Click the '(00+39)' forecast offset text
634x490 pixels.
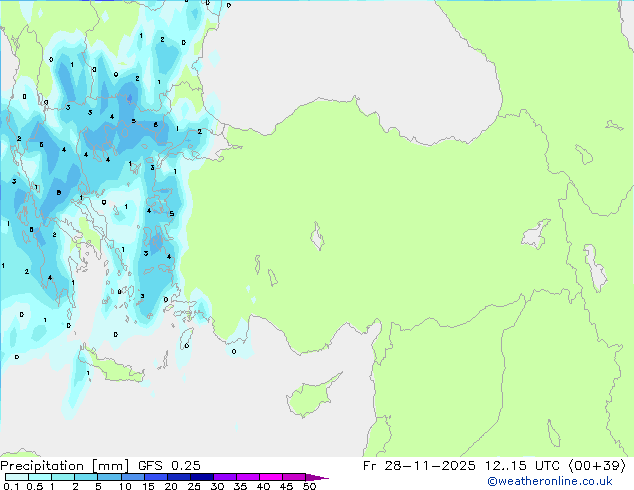tap(598, 466)
